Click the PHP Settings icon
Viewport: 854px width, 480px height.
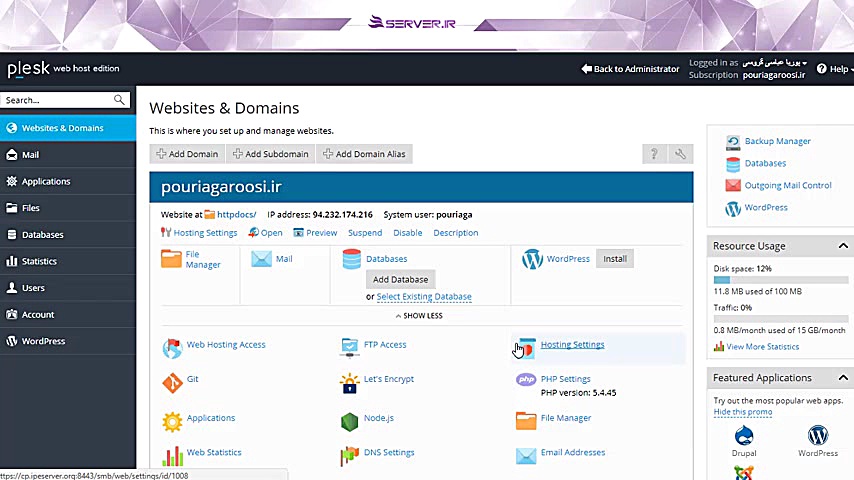click(526, 379)
